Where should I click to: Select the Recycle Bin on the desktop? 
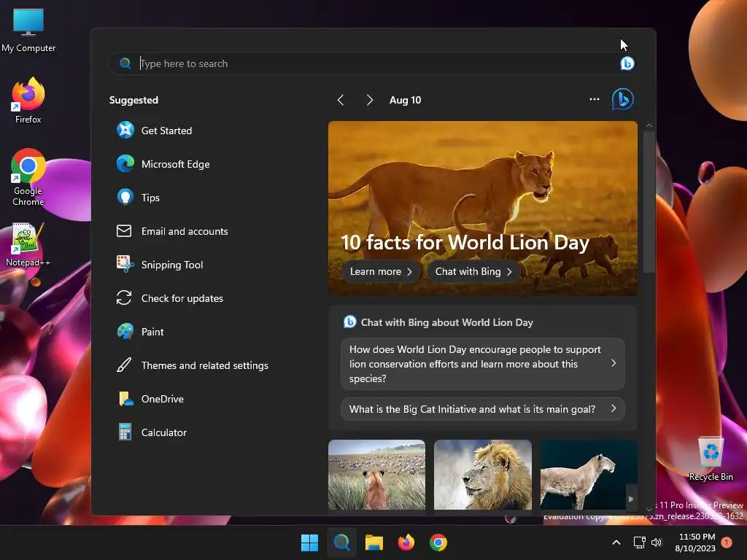point(711,459)
